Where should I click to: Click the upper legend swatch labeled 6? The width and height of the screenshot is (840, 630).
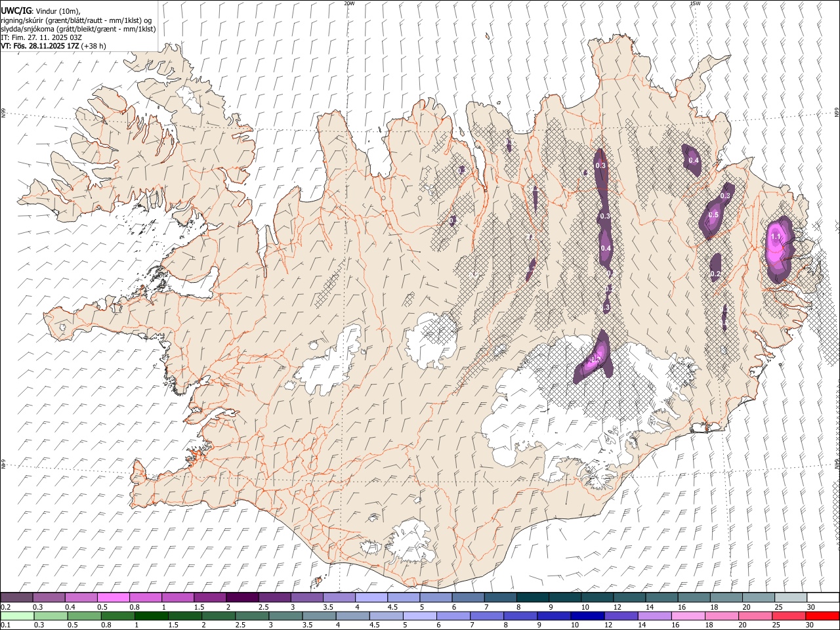(469, 597)
